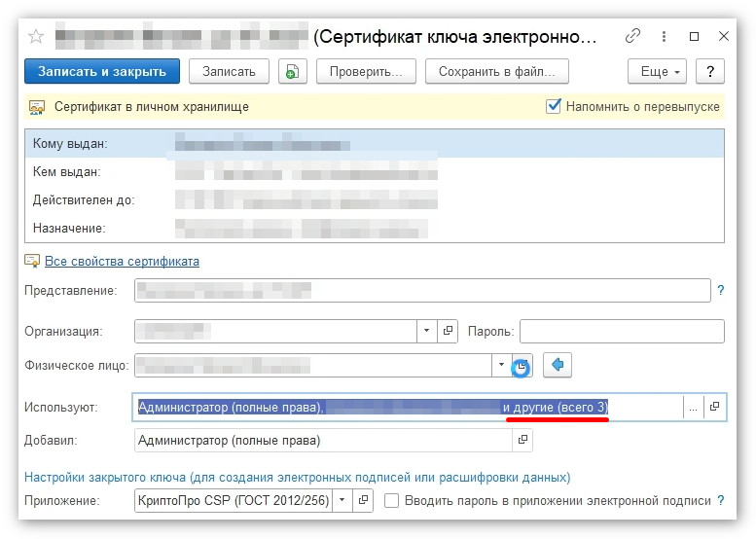Expand the Физическое лицо dropdown
The image size is (756, 539).
[501, 365]
